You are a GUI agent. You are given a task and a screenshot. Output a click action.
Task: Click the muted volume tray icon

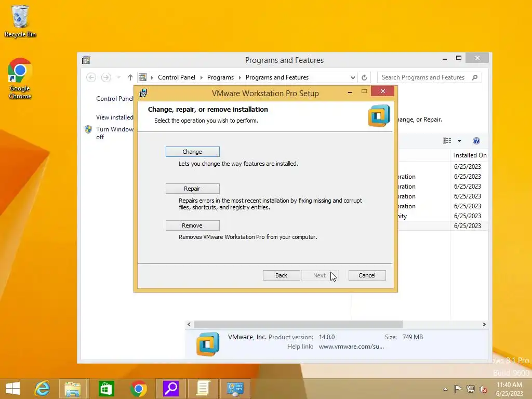point(483,389)
